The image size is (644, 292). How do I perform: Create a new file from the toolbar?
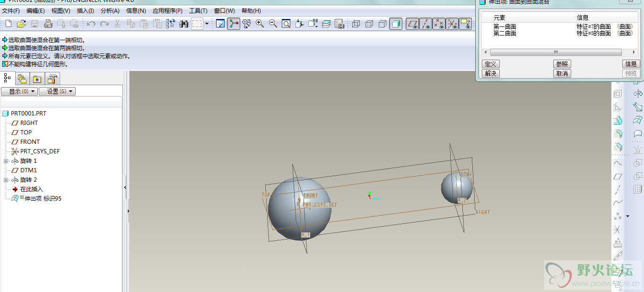pyautogui.click(x=8, y=24)
